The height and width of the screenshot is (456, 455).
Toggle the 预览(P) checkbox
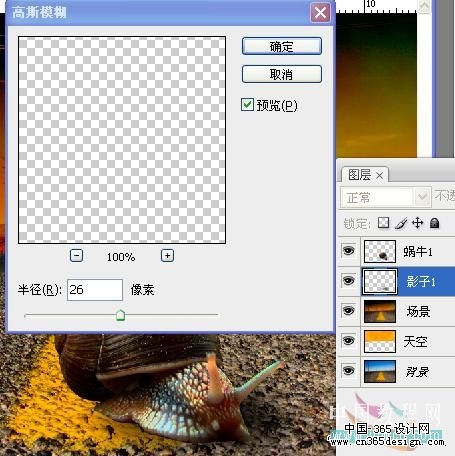pos(247,105)
